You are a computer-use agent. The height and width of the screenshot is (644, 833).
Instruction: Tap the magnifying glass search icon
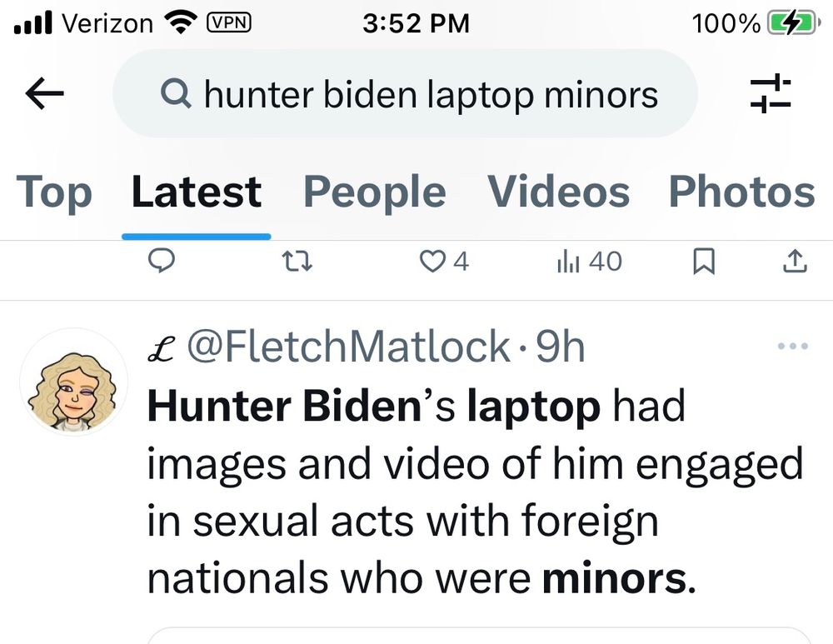(x=175, y=94)
